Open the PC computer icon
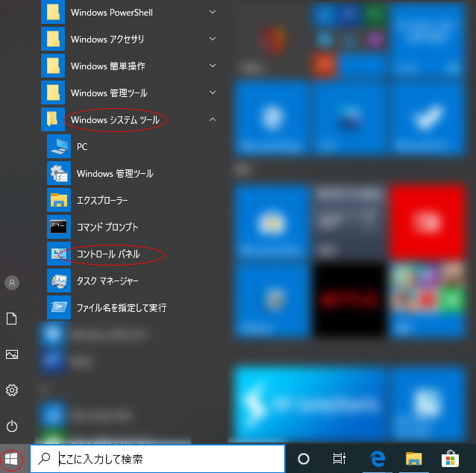The image size is (476, 473). tap(59, 146)
